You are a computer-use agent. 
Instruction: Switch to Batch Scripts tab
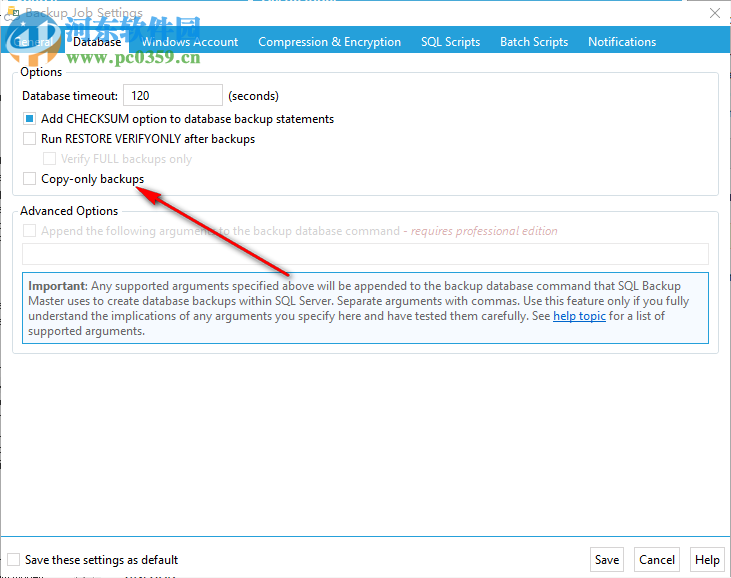534,42
